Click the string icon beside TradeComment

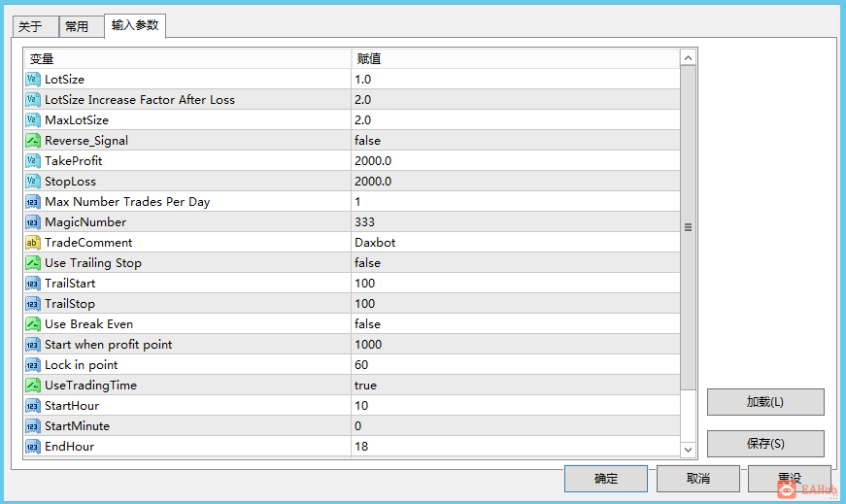33,243
